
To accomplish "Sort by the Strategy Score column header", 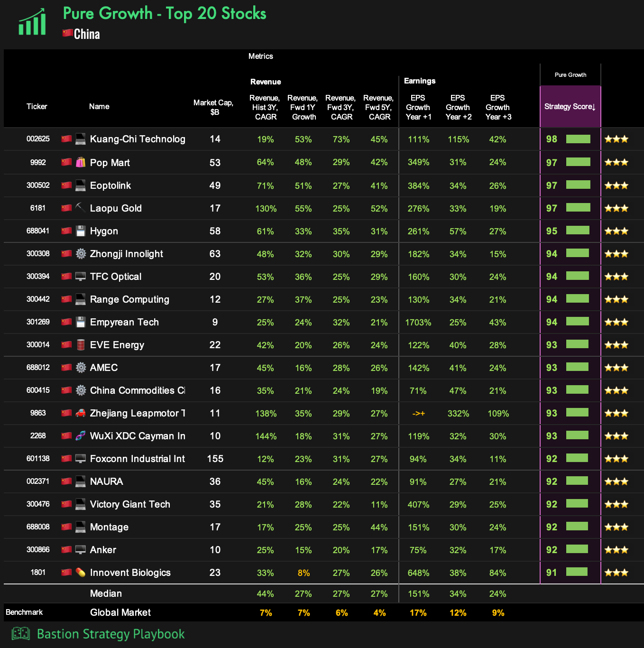I will click(570, 107).
